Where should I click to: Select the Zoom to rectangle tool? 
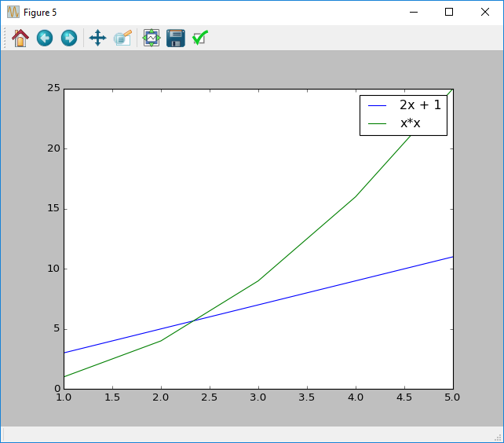[x=122, y=38]
